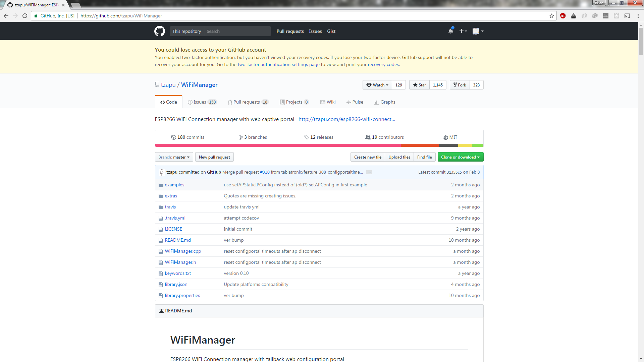Open the Watch dropdown

click(x=377, y=85)
